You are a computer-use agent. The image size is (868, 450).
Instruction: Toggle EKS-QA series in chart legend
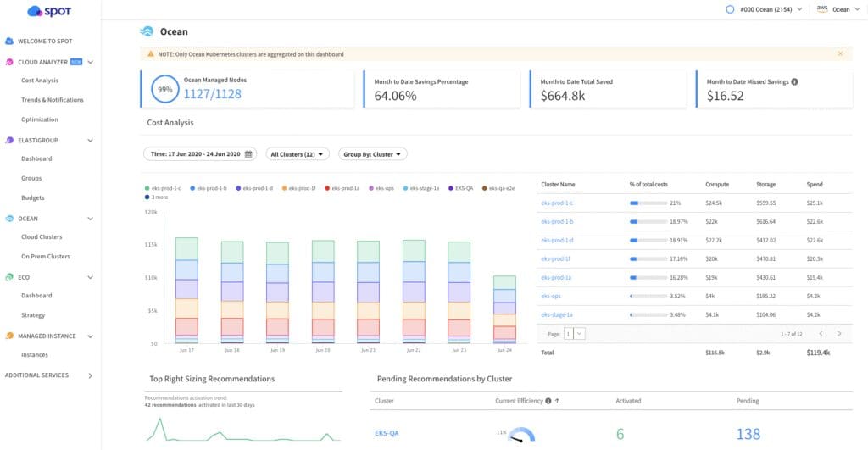click(x=462, y=187)
